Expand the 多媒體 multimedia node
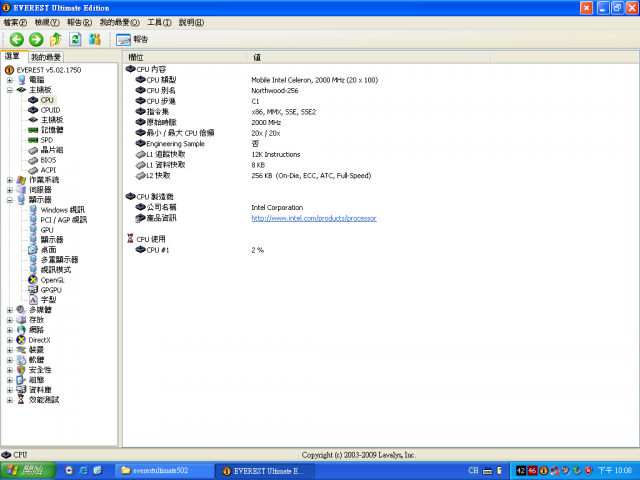 [x=9, y=310]
